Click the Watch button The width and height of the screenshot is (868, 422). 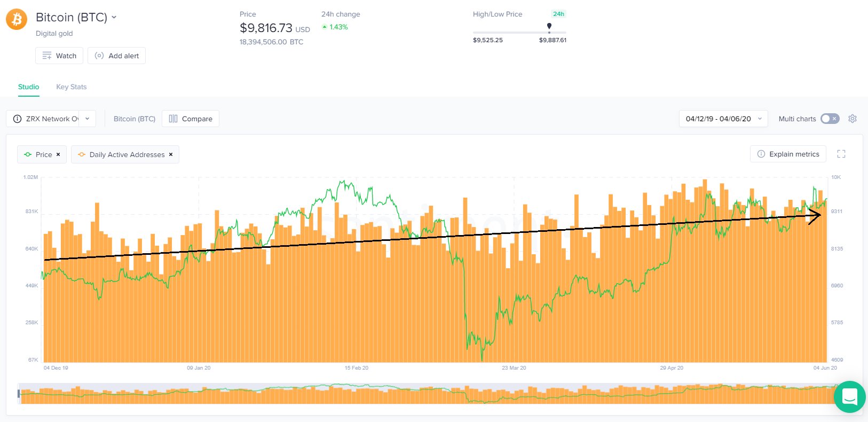point(59,56)
